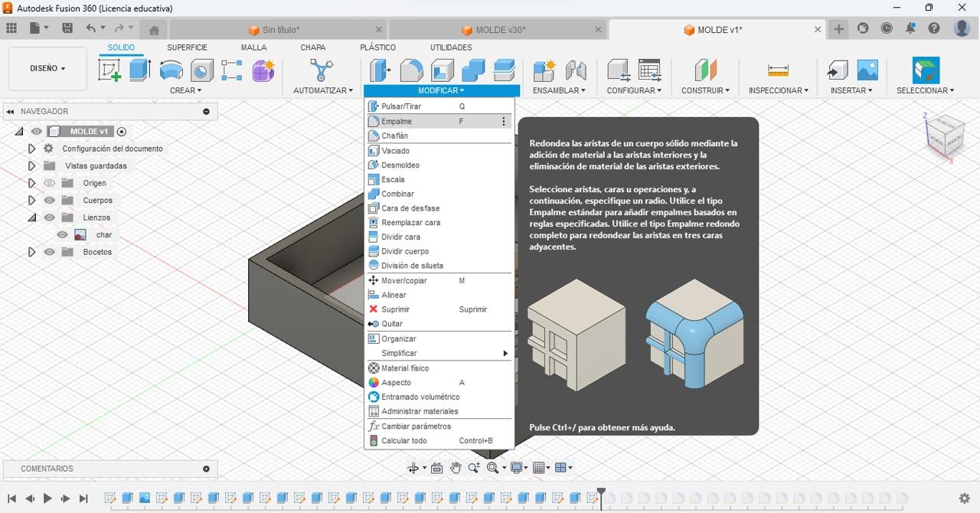Toggle visibility of char canvas
Screen dimensions: 980x513
click(x=63, y=235)
